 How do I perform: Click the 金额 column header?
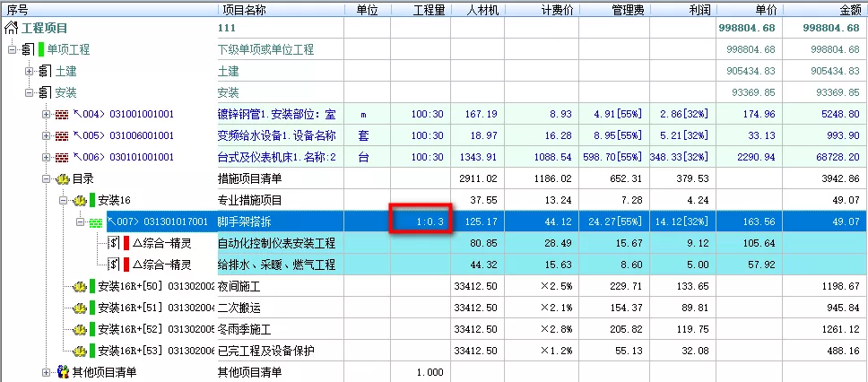pyautogui.click(x=848, y=10)
